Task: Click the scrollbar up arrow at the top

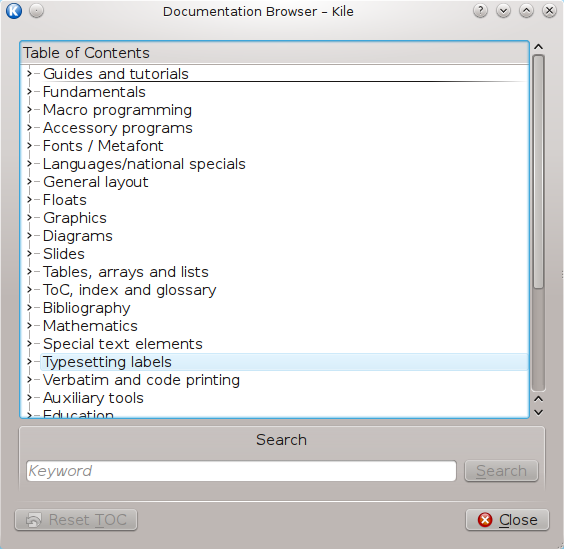Action: pos(538,47)
